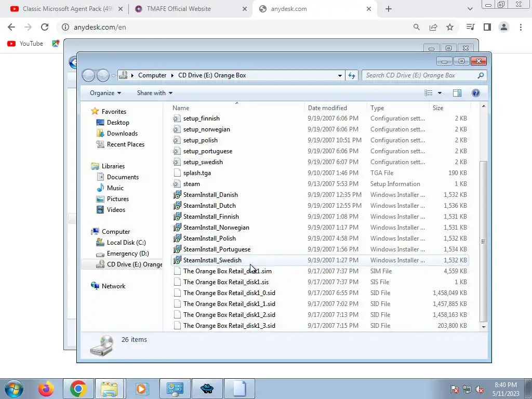Open Chrome side panel icon

pyautogui.click(x=487, y=27)
